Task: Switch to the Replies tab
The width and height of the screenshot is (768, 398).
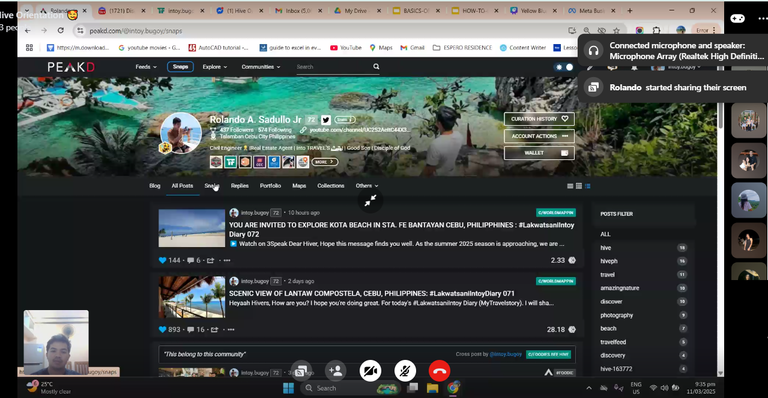Action: (240, 186)
